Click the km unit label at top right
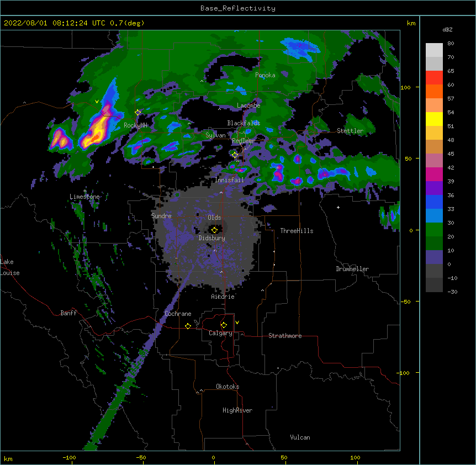Screen dimensions: 476x465 pos(411,23)
